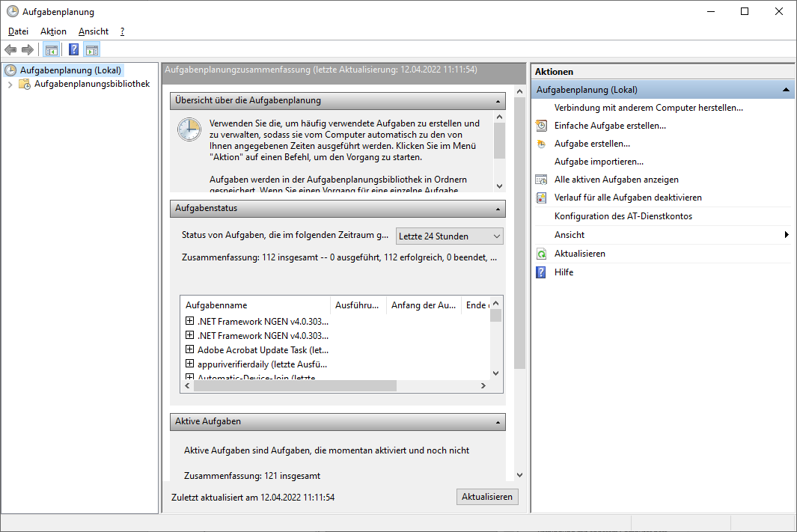Open the Ansicht menu in menu bar
Viewport: 797px width, 532px height.
[x=94, y=31]
